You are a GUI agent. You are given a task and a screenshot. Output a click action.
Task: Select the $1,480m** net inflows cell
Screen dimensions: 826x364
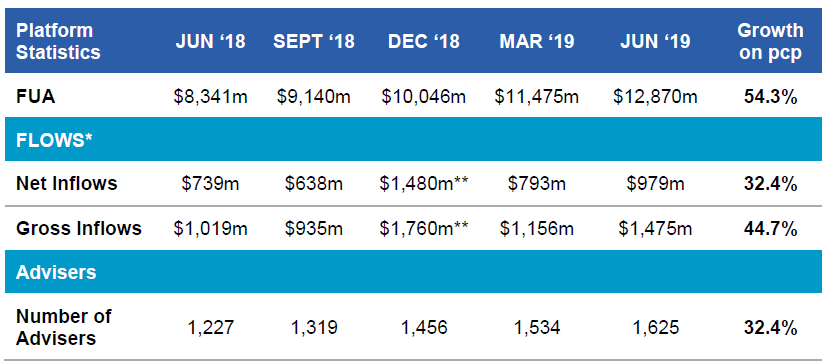click(x=424, y=184)
